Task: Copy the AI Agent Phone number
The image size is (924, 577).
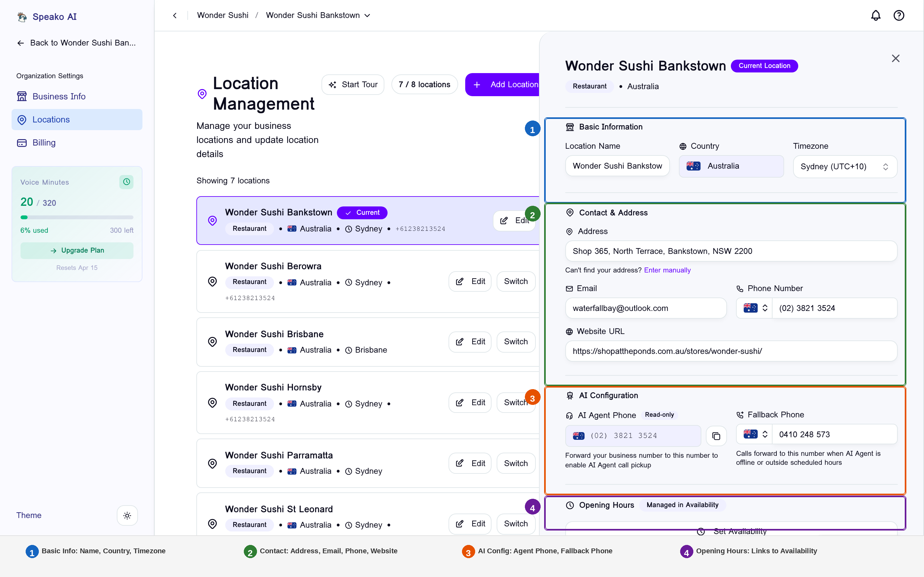Action: 716,436
